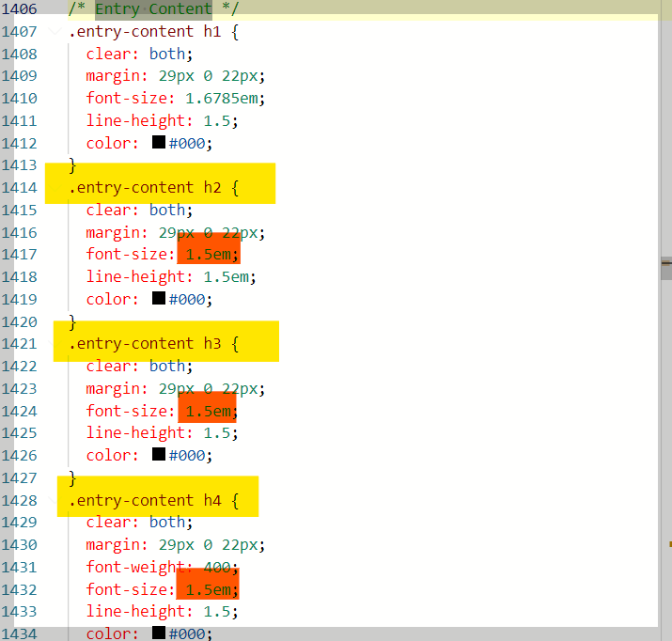Viewport: 672px width, 641px height.
Task: Click the "1.5em" font-size value on line 1424
Action: 209,412
